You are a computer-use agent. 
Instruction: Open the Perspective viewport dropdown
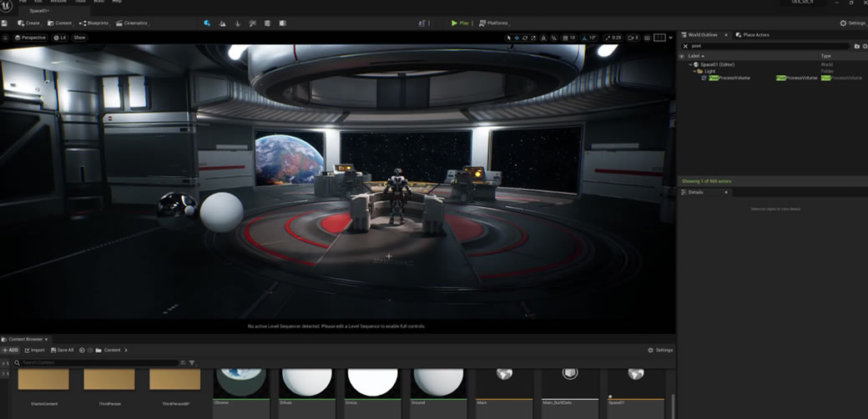(30, 38)
